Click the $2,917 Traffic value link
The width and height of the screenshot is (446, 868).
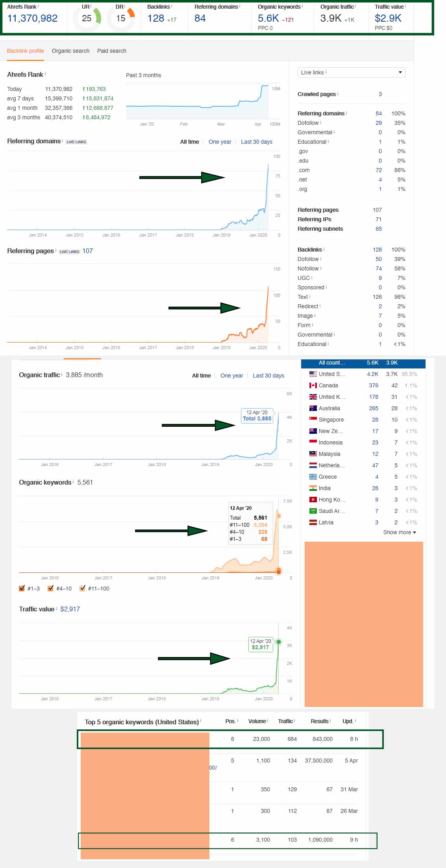(x=70, y=609)
